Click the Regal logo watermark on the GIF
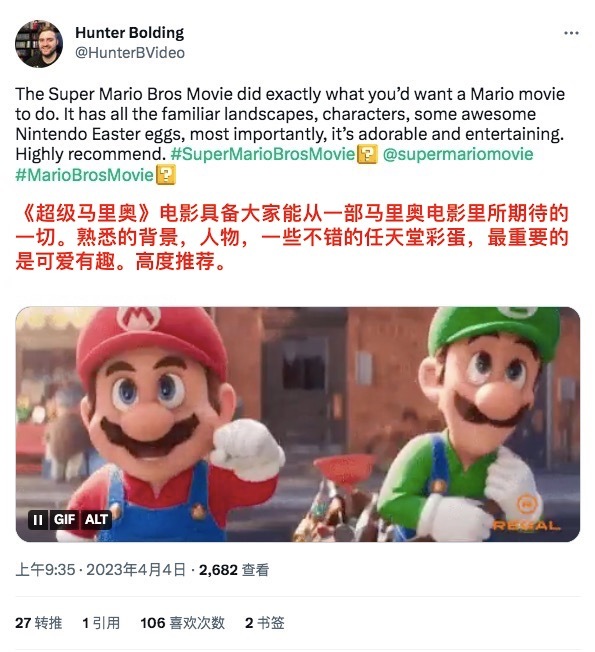Viewport: 595px width, 652px height. [x=527, y=514]
